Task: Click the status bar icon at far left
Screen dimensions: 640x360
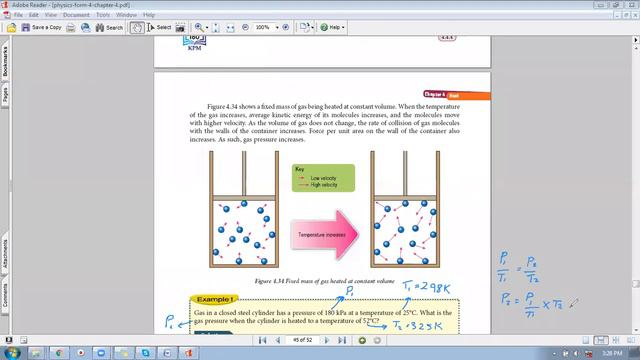Action: tap(9, 340)
